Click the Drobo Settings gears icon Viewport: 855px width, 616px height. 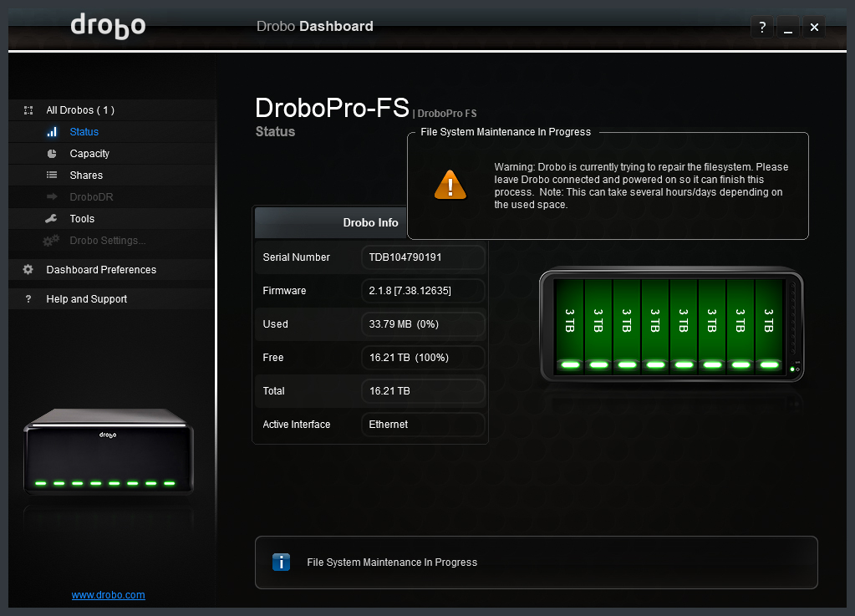[x=51, y=241]
